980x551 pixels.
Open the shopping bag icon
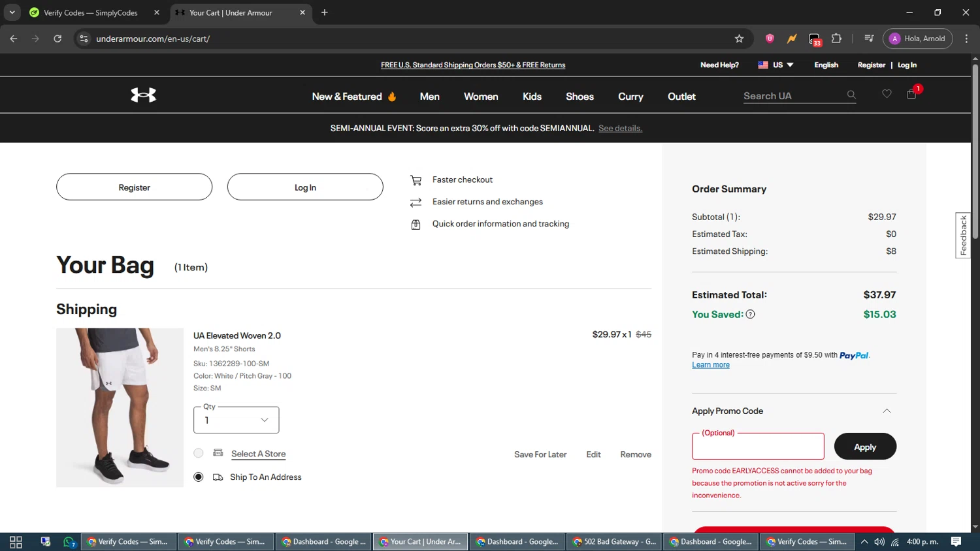tap(911, 94)
